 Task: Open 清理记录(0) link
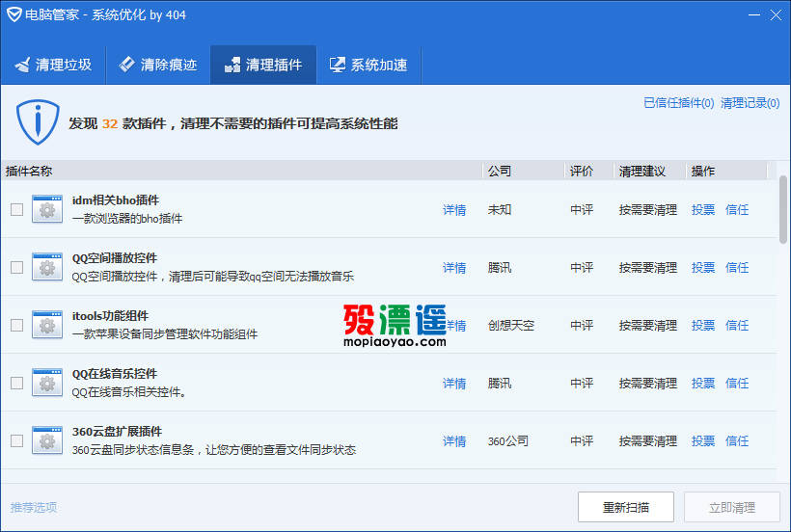point(750,103)
